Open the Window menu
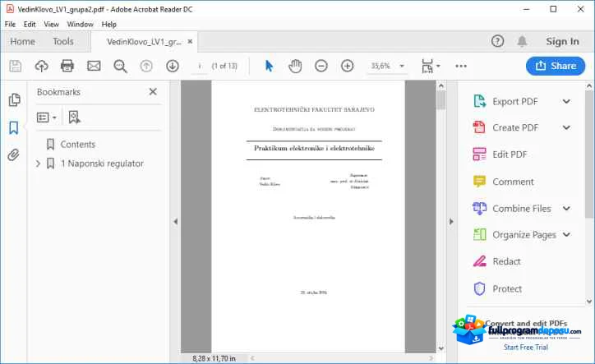This screenshot has width=595, height=364. pyautogui.click(x=80, y=25)
